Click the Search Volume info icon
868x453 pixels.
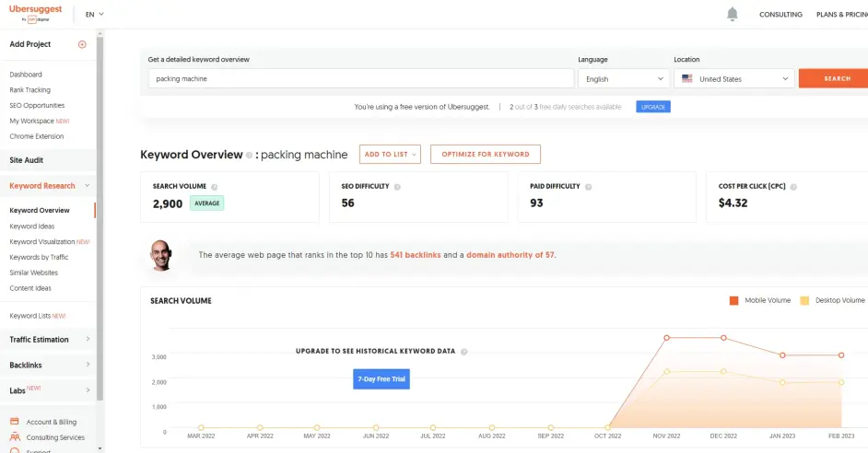pyautogui.click(x=215, y=186)
